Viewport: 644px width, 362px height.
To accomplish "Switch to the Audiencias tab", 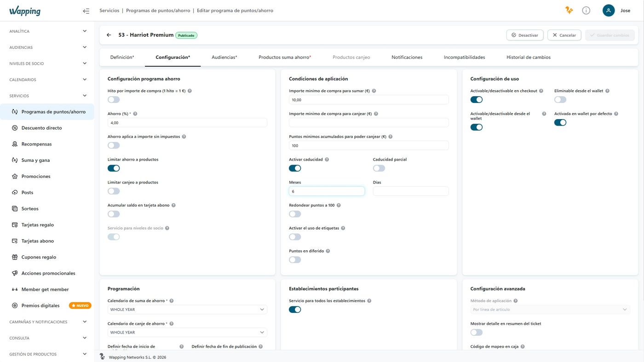I will (224, 57).
